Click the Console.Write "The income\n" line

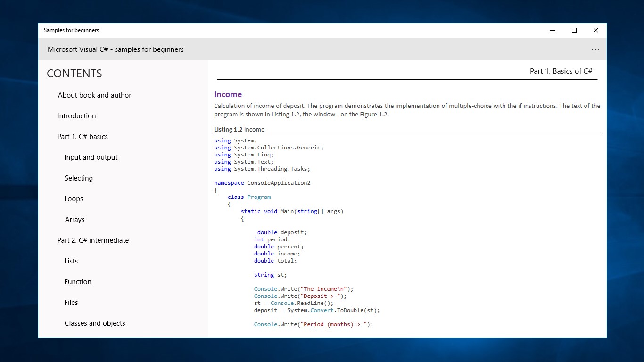(x=304, y=289)
